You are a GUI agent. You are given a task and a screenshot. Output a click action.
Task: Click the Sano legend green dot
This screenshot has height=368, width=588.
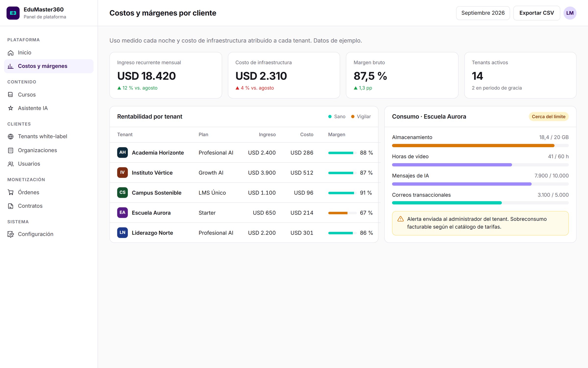click(x=330, y=117)
